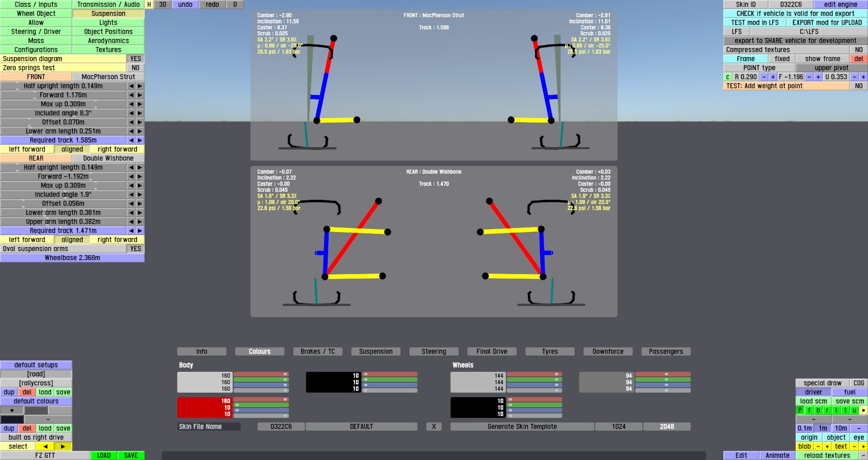Click the left arrow for Forward 1.176m
Image resolution: width=868 pixels, height=460 pixels.
click(131, 95)
